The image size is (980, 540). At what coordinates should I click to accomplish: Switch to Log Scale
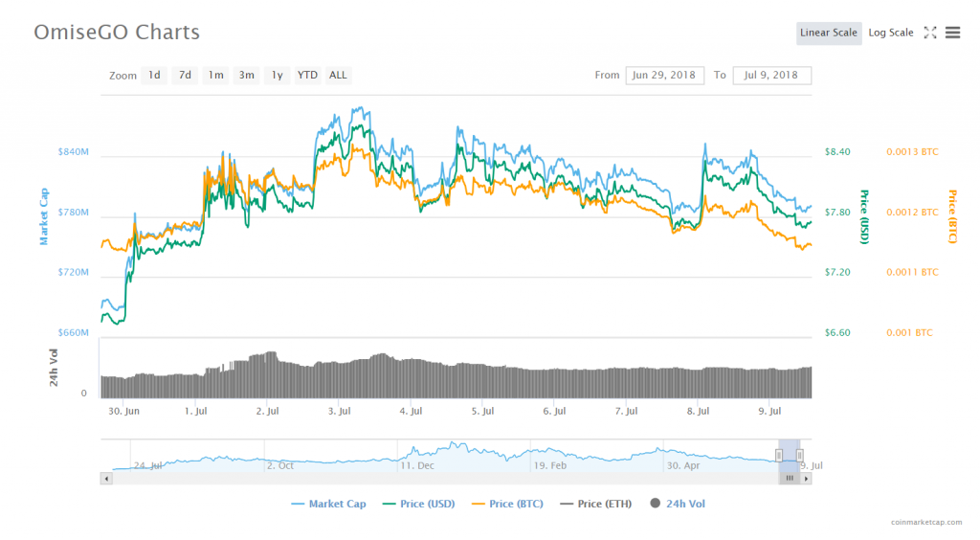click(891, 34)
